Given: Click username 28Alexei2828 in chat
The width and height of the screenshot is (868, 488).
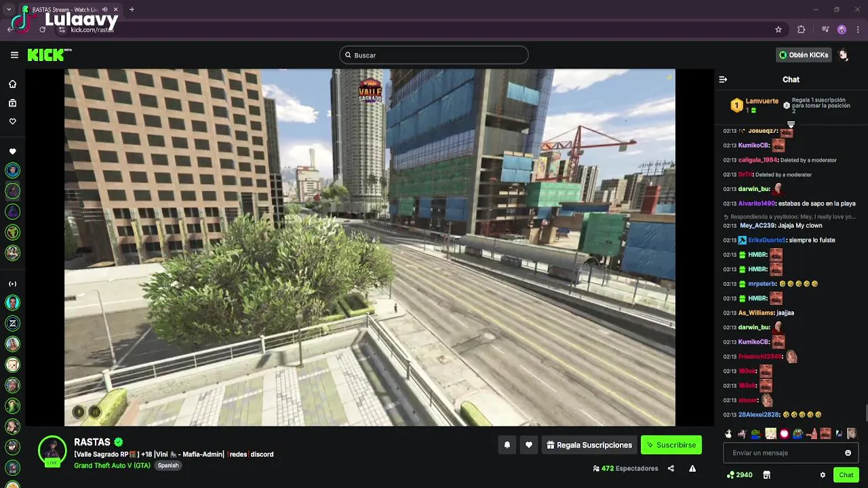Looking at the screenshot, I should coord(759,414).
